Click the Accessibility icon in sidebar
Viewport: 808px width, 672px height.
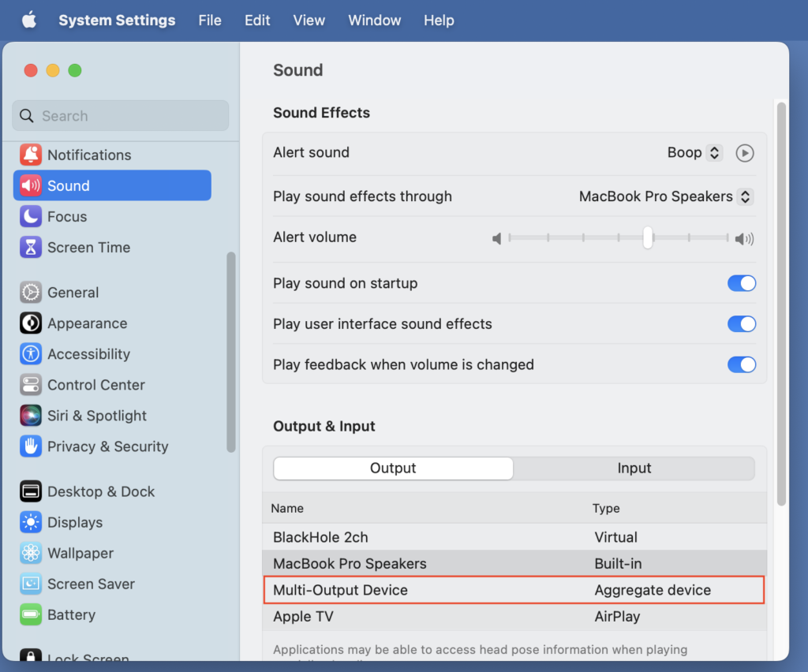pyautogui.click(x=31, y=354)
